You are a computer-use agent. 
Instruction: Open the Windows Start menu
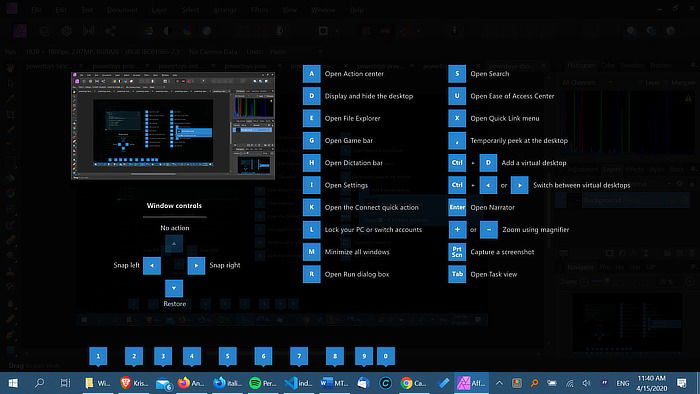13,383
